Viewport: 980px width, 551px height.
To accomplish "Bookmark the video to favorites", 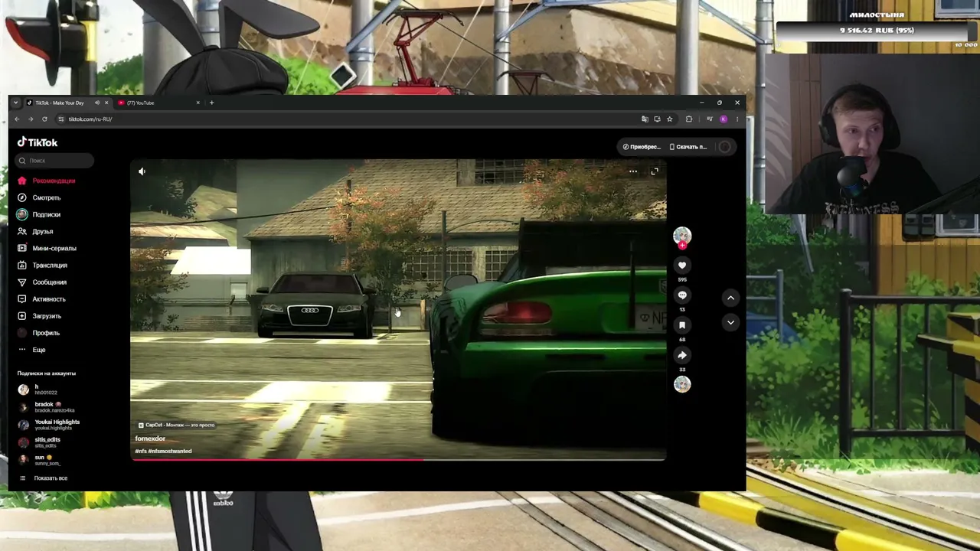I will (x=682, y=324).
